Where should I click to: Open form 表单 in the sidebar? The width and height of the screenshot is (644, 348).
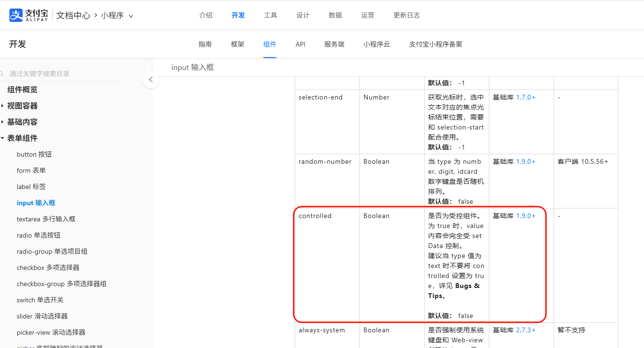click(31, 170)
